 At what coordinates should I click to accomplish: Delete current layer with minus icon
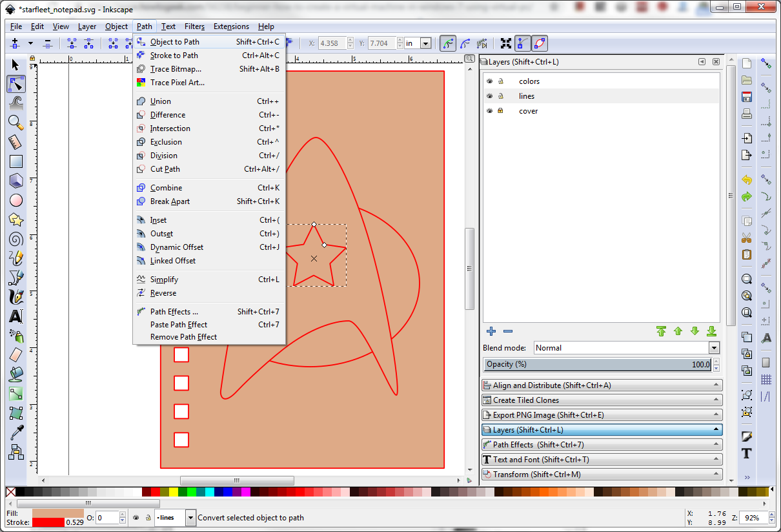click(508, 331)
